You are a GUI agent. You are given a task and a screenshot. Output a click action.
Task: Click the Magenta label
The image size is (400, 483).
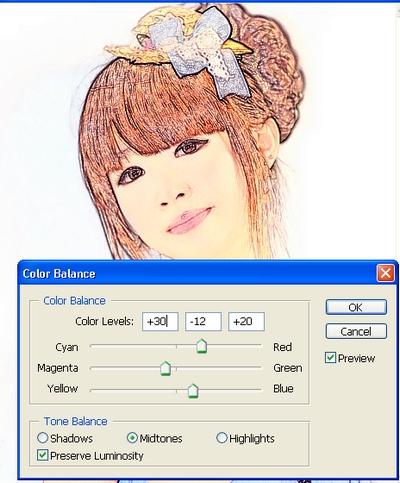pos(58,368)
